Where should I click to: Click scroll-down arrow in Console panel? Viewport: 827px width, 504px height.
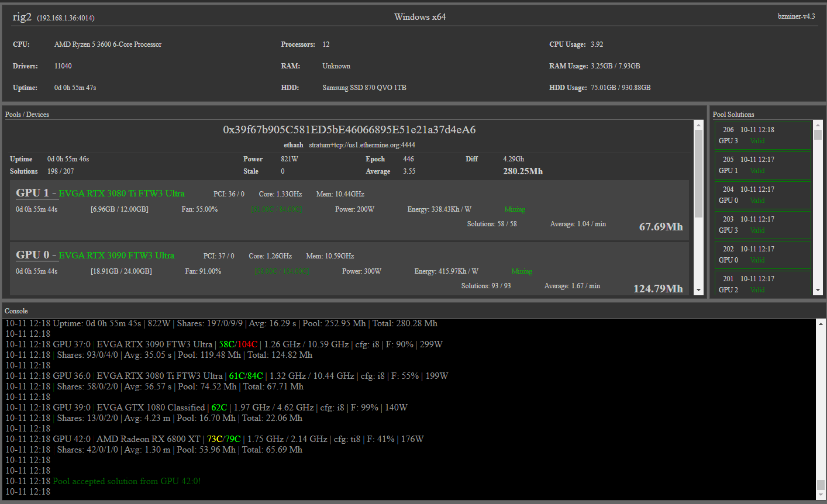821,495
